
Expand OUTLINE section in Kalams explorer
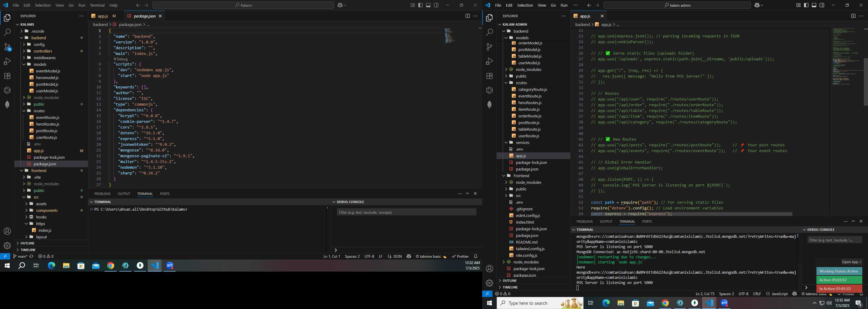click(51, 243)
